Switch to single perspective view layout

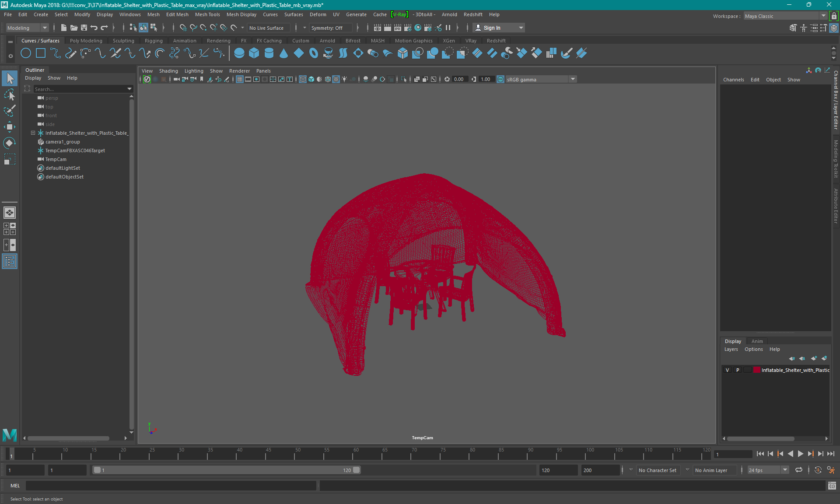(x=10, y=213)
